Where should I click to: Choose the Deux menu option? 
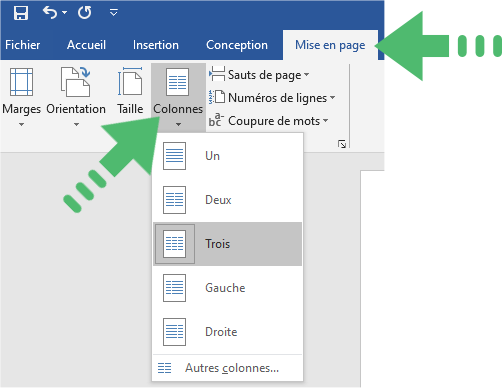pyautogui.click(x=228, y=200)
